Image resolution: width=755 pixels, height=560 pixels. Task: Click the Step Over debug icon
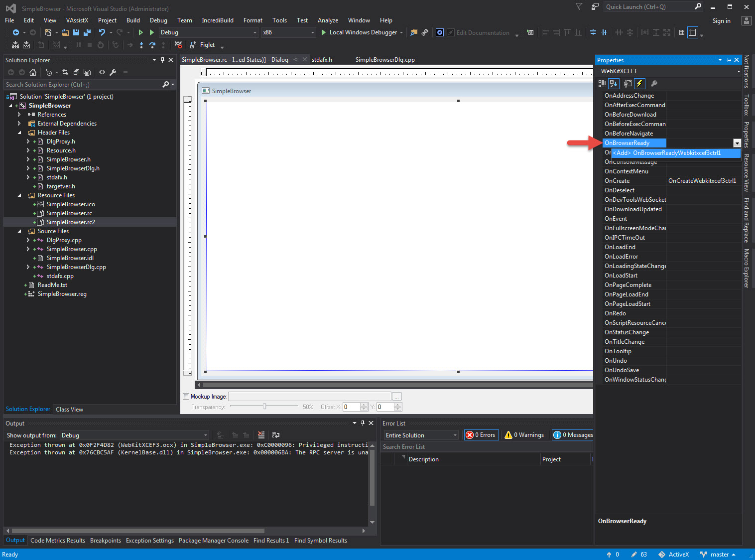152,45
